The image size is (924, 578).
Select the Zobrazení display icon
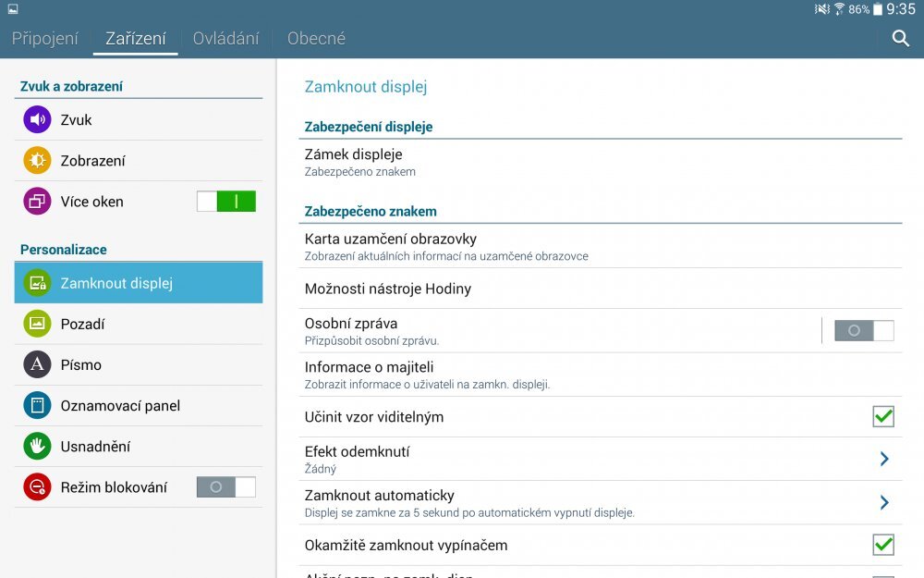36,160
